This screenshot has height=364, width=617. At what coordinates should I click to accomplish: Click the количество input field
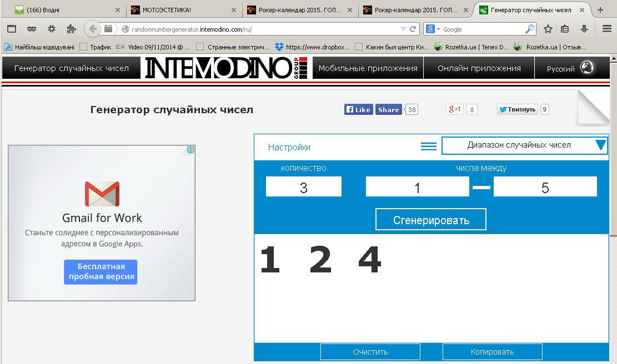pos(303,187)
